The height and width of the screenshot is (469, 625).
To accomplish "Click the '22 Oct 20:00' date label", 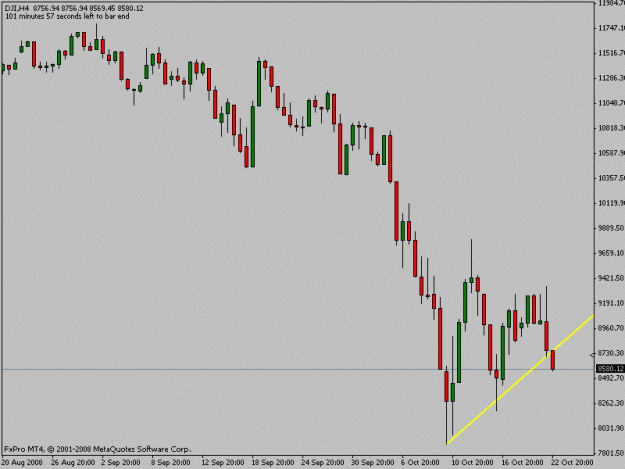I will pos(572,463).
